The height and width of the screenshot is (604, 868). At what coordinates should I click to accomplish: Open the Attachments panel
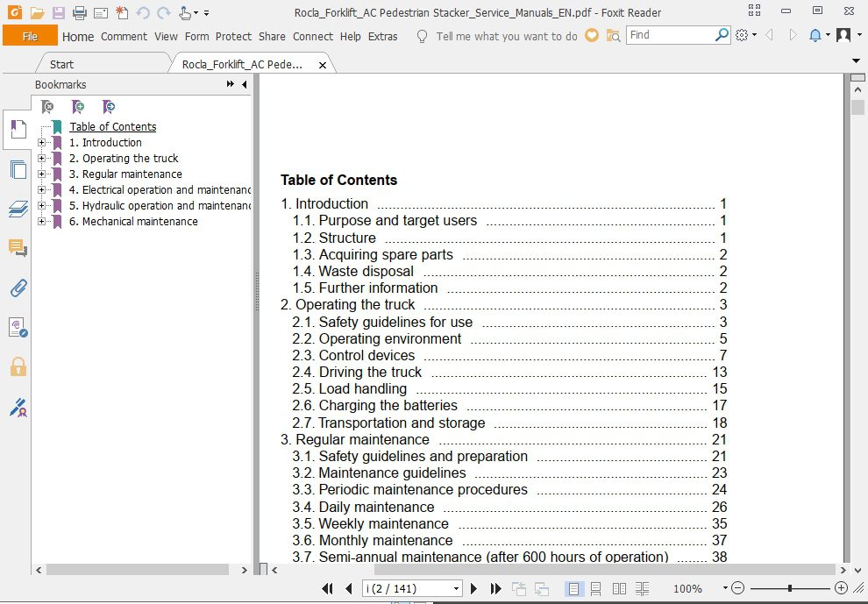pos(18,286)
